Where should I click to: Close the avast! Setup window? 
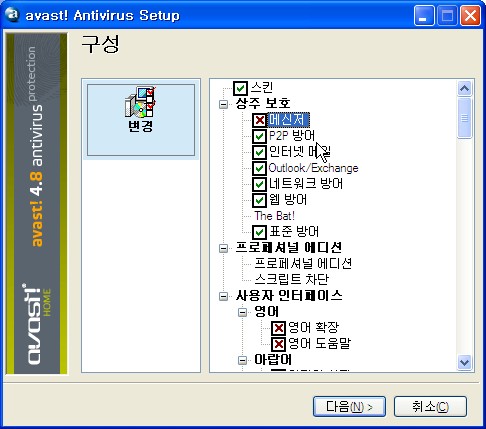pos(470,15)
